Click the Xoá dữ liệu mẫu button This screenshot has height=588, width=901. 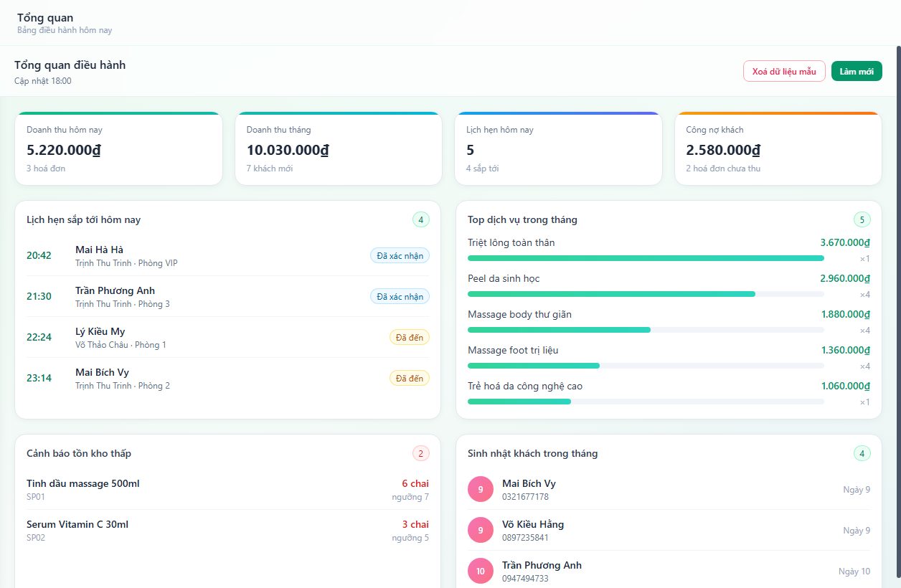click(784, 71)
